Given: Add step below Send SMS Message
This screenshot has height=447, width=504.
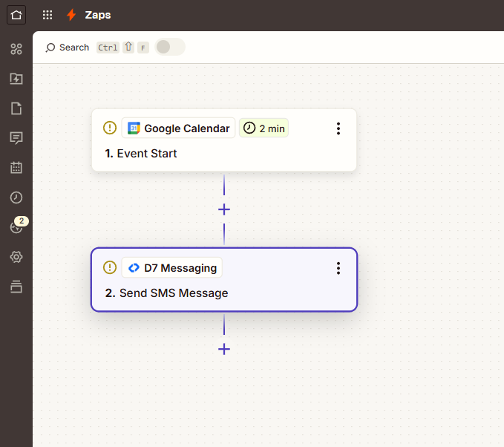Looking at the screenshot, I should click(x=224, y=349).
